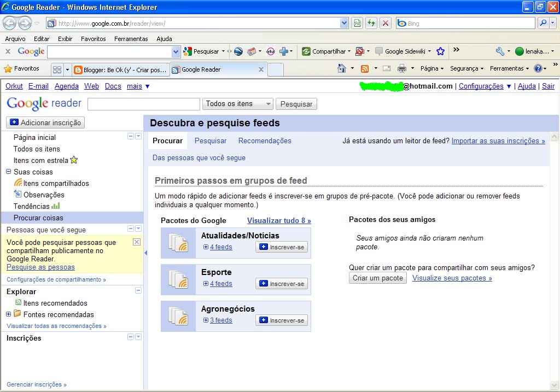The image size is (560, 392).
Task: Click the Adicionar inscrição button
Action: (x=45, y=122)
